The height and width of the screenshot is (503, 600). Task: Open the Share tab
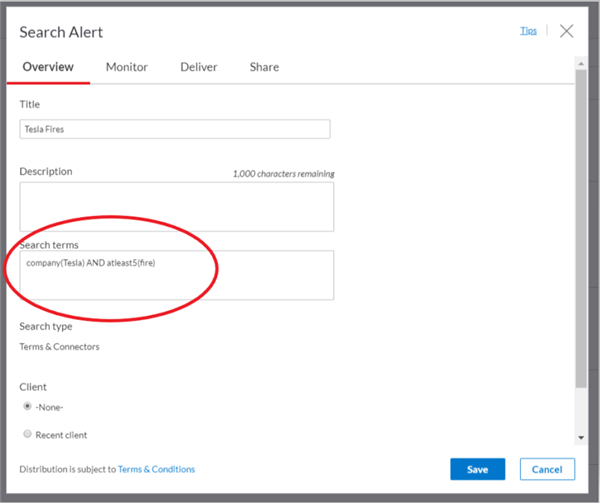[264, 67]
